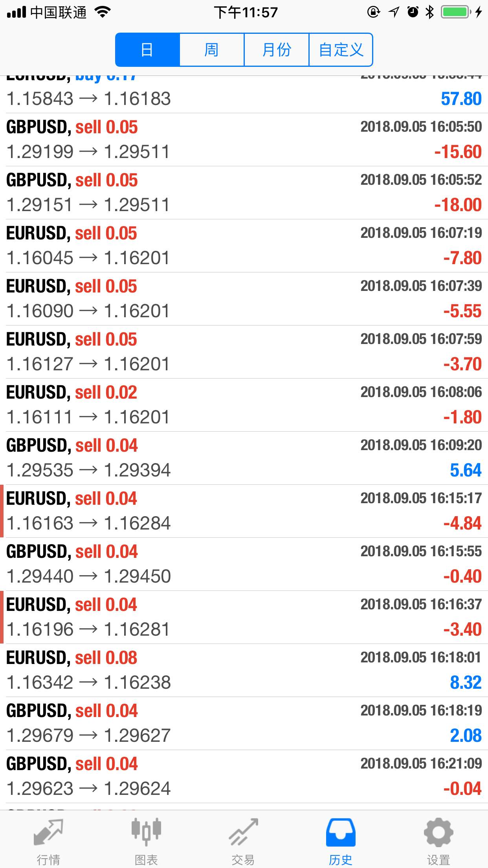Open the trade with -18.00 loss
Image resolution: width=488 pixels, height=868 pixels.
(244, 193)
